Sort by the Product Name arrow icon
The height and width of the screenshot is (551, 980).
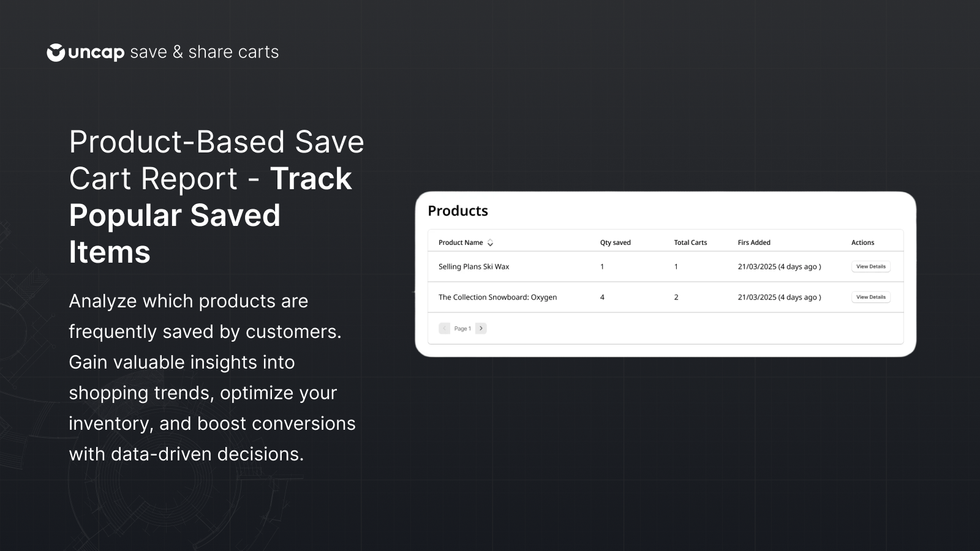490,243
